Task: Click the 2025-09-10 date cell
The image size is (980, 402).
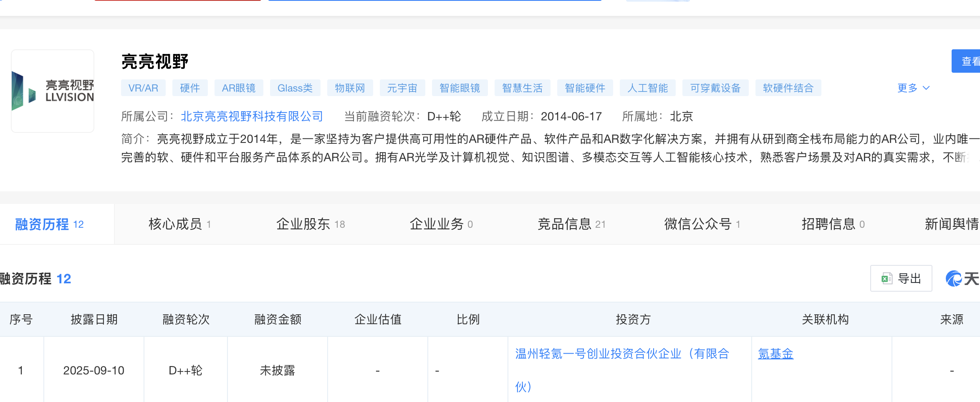Action: 94,371
